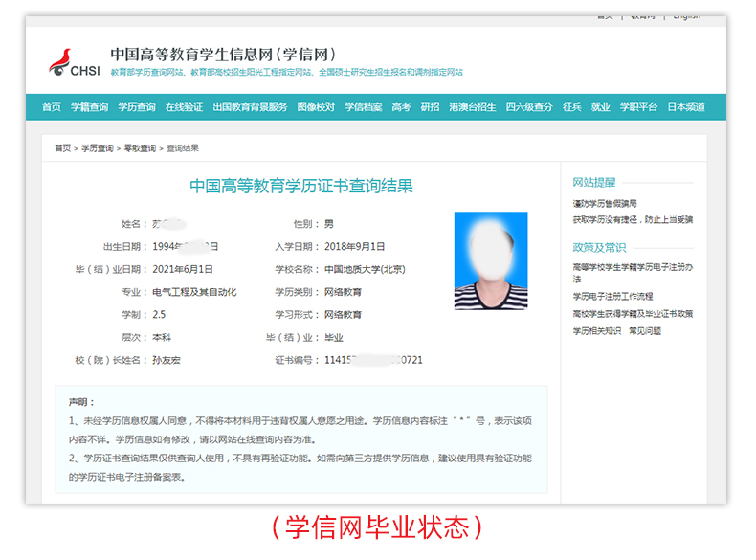
Task: Click the CHSI logo icon
Action: 74,63
